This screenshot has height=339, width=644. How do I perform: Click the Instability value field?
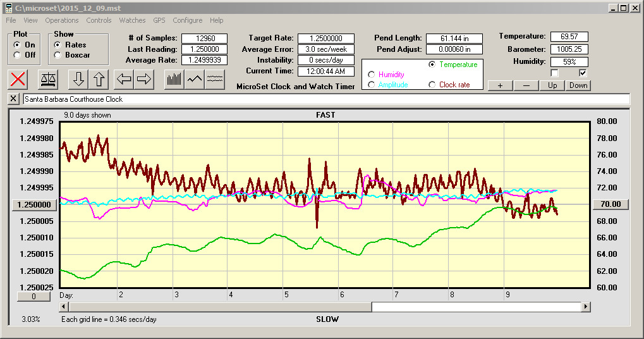(326, 60)
